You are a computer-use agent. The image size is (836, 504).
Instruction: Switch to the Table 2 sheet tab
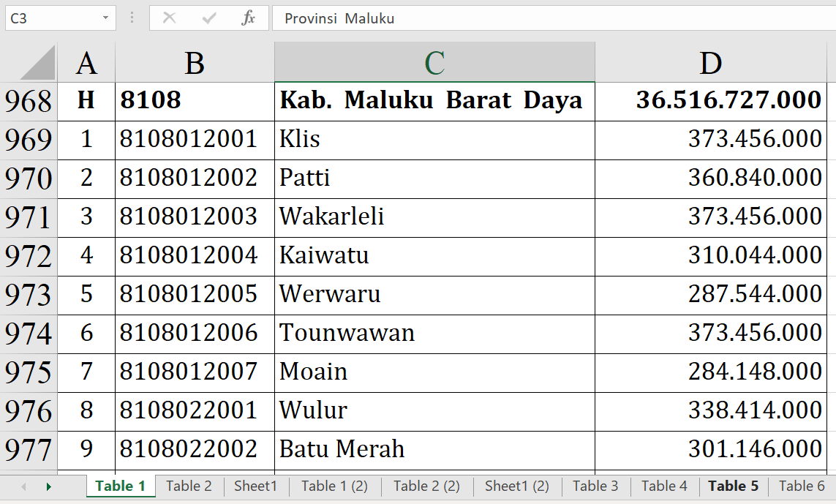[x=189, y=486]
